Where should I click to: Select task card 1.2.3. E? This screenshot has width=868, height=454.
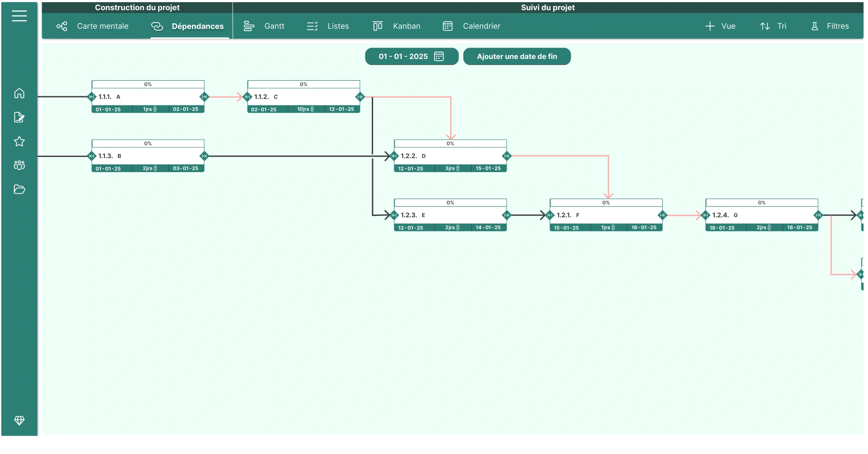click(450, 215)
